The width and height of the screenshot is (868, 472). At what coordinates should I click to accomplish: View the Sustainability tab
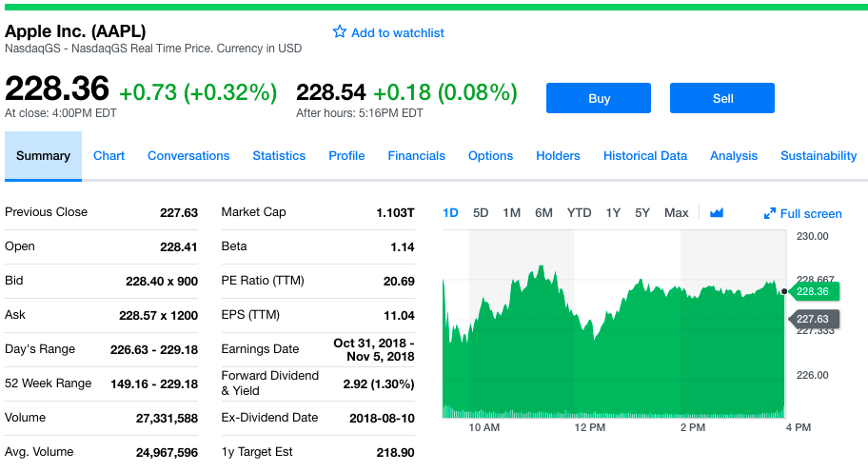point(819,156)
